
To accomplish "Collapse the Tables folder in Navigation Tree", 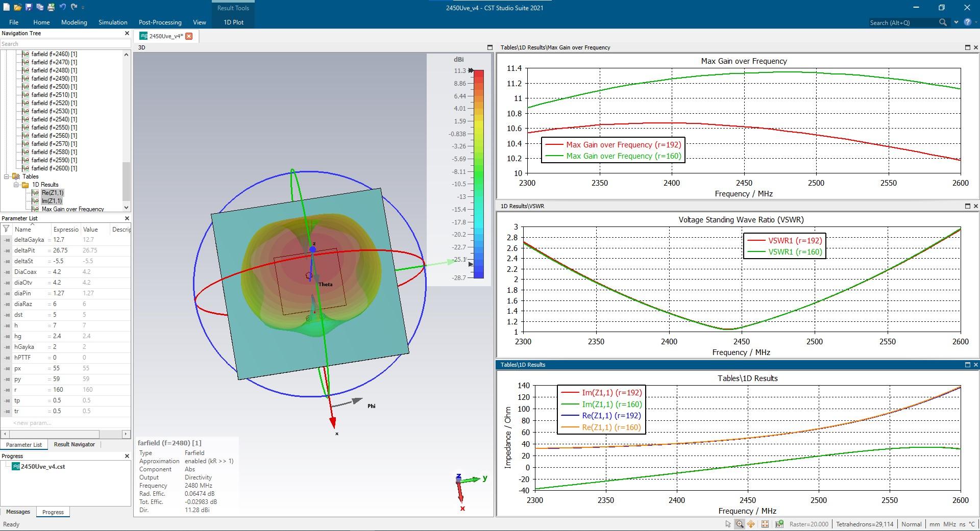I will point(7,176).
